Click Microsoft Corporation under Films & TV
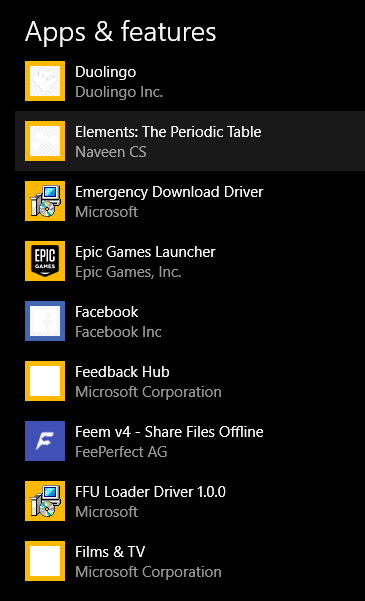 (148, 572)
